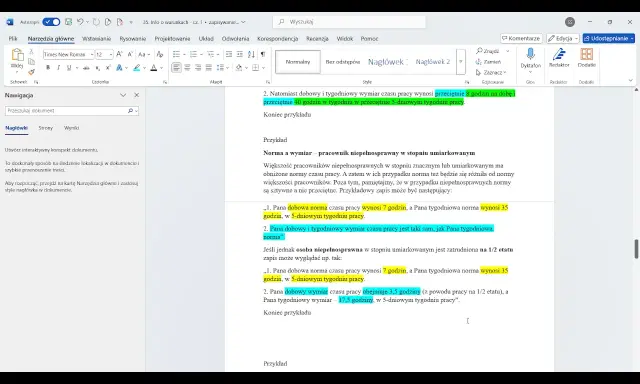The height and width of the screenshot is (384, 640).
Task: Align text left
Action: point(176,68)
